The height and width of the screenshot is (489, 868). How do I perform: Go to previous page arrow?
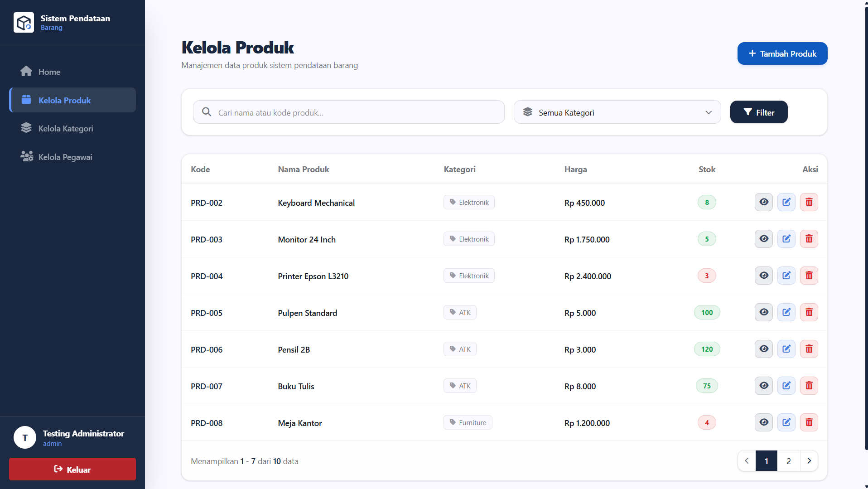(747, 461)
